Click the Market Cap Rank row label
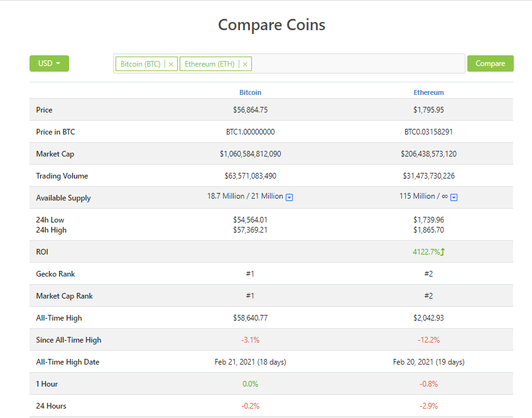Screen dimensions: 532x418 64,296
